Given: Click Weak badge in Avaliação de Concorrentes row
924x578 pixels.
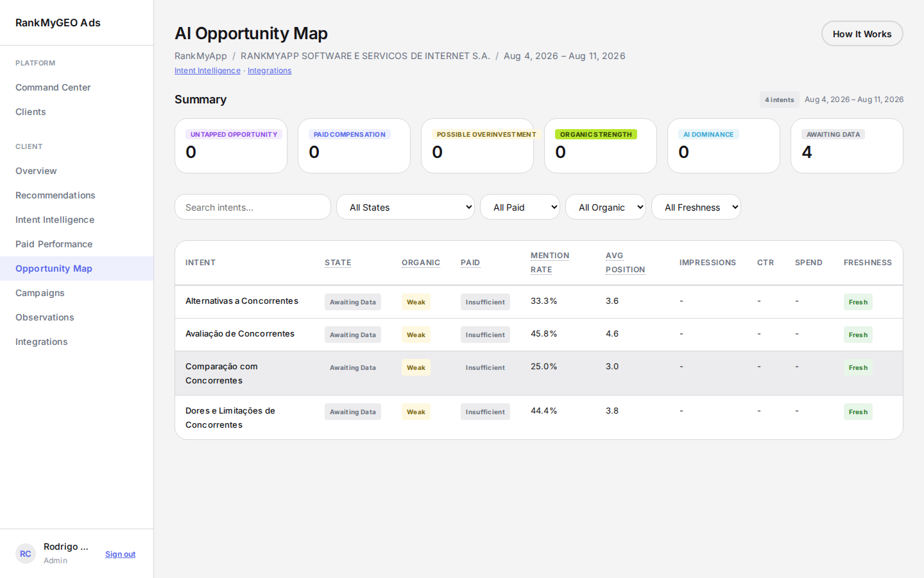Looking at the screenshot, I should [x=416, y=335].
